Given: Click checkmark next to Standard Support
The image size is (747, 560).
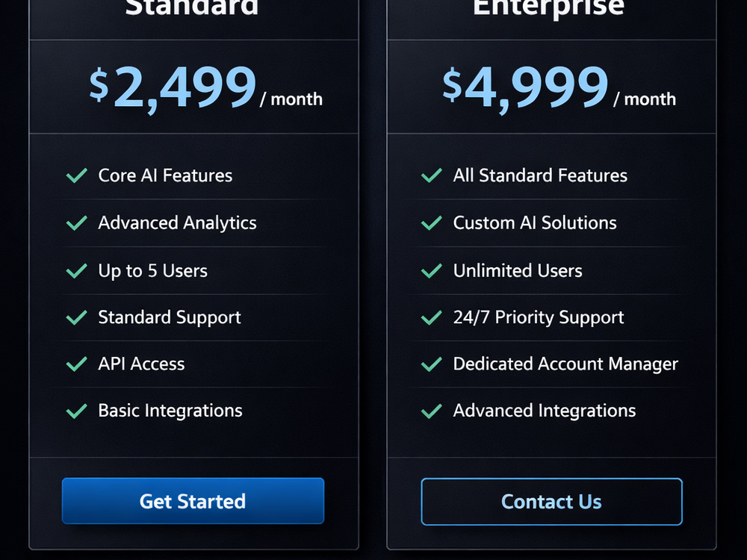Looking at the screenshot, I should (77, 317).
